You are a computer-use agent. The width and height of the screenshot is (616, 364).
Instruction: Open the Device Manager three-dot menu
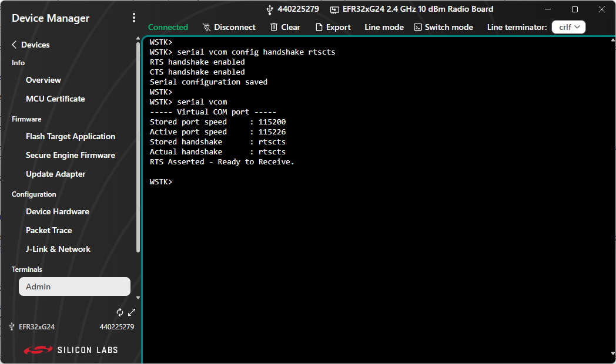click(134, 18)
